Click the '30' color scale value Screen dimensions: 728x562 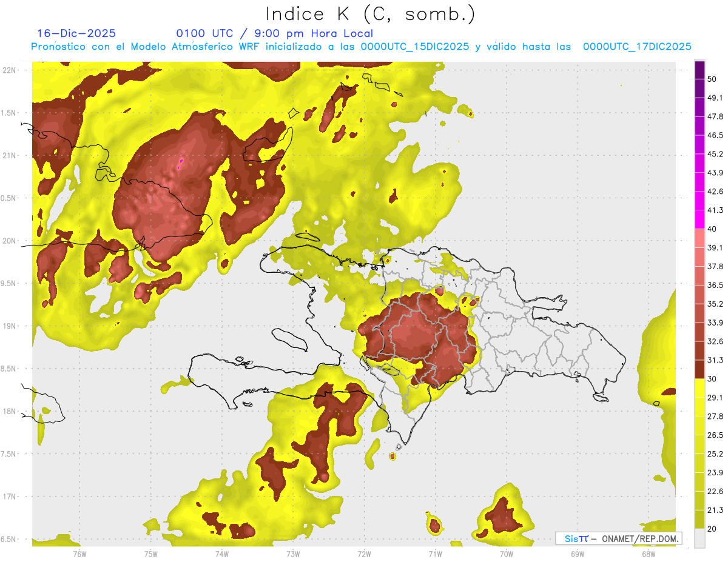[x=712, y=379]
